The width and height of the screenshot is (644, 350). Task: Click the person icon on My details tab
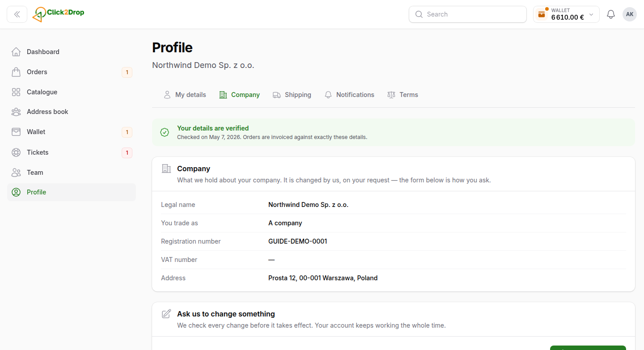point(167,95)
